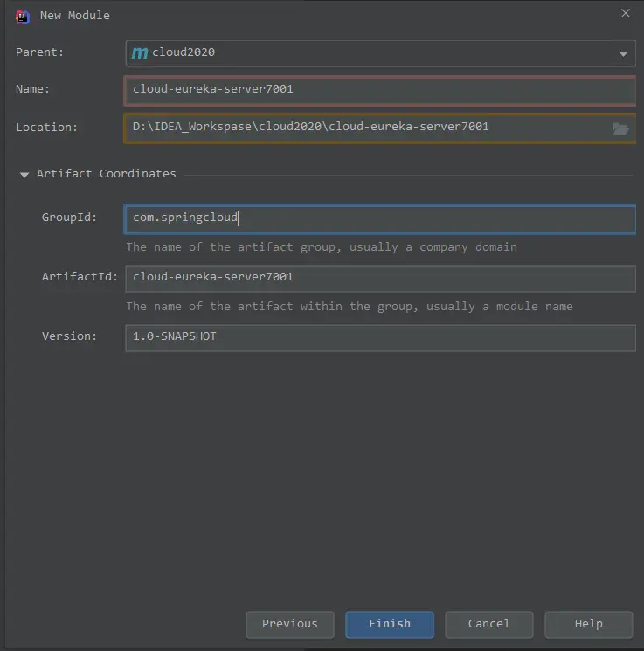
Task: Click the Location label
Action: coord(46,128)
